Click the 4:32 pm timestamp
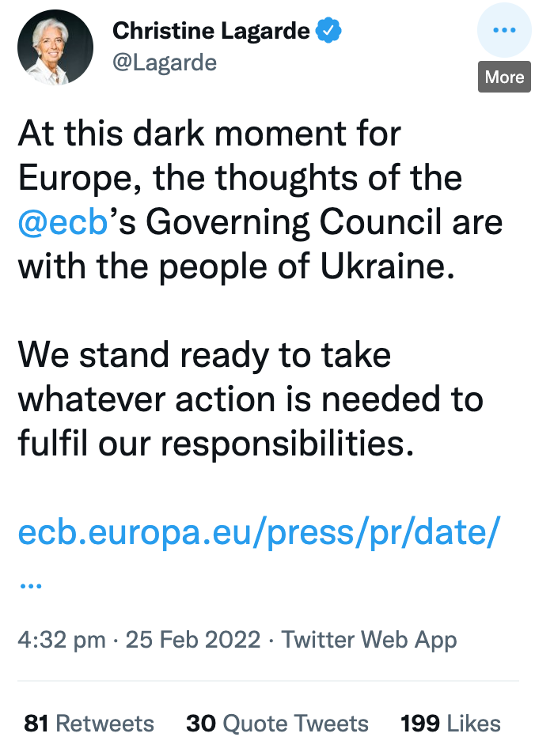 point(62,641)
